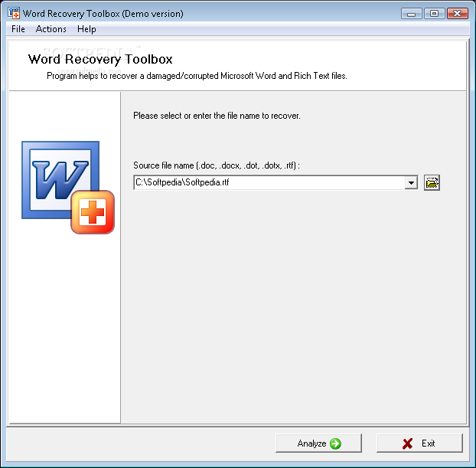Screen dimensions: 476x468
Task: Click the Exit button
Action: click(x=419, y=443)
